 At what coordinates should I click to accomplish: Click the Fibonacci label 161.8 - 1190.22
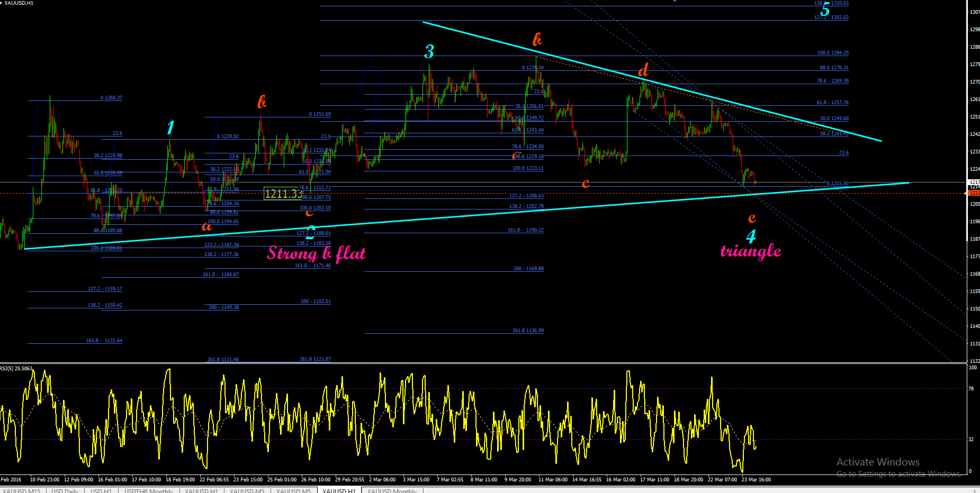[526, 230]
